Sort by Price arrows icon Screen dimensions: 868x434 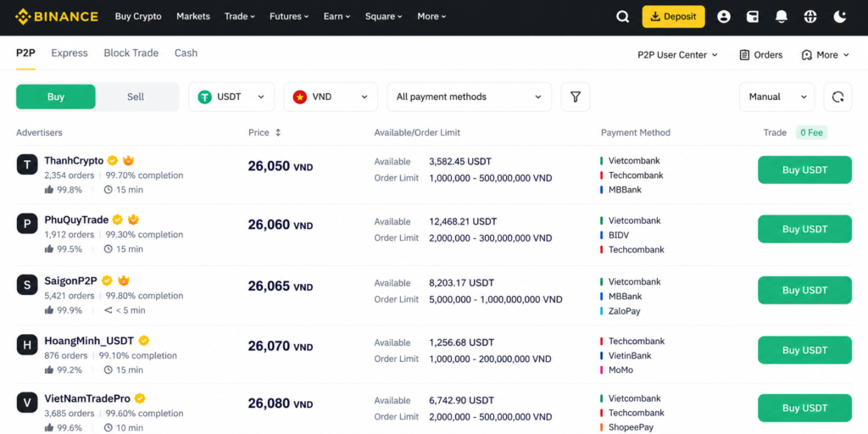coord(278,133)
